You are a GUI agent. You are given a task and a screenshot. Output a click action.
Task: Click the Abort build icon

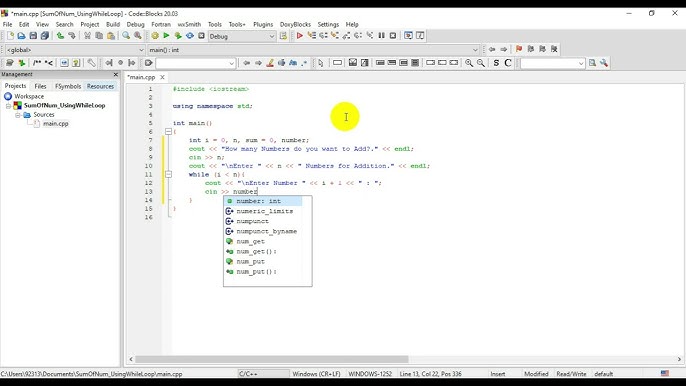[201, 36]
